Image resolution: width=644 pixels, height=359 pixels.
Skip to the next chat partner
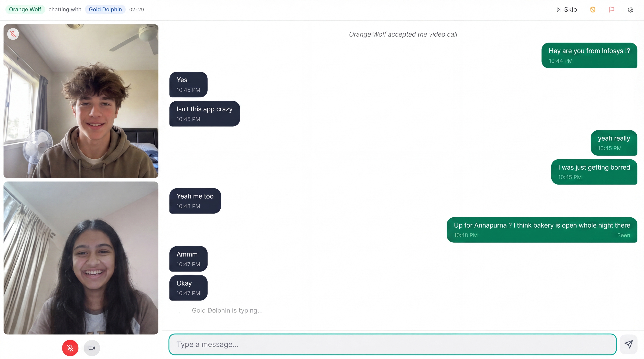[x=567, y=9]
